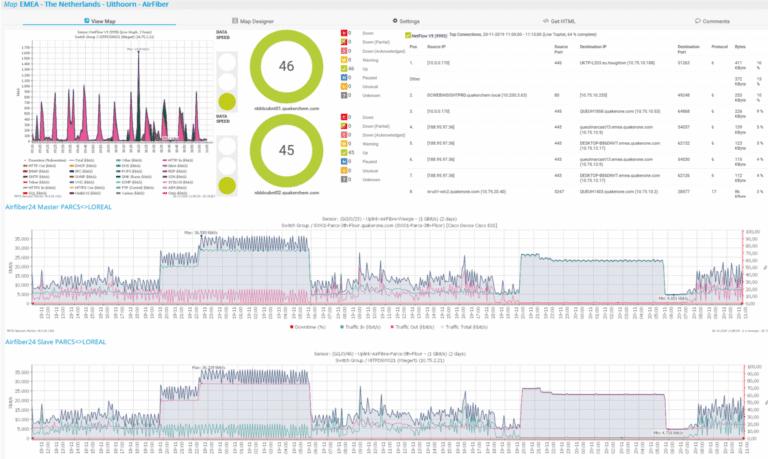
Task: Click yellow Warning status icon beside the 45 donut
Action: [344, 144]
